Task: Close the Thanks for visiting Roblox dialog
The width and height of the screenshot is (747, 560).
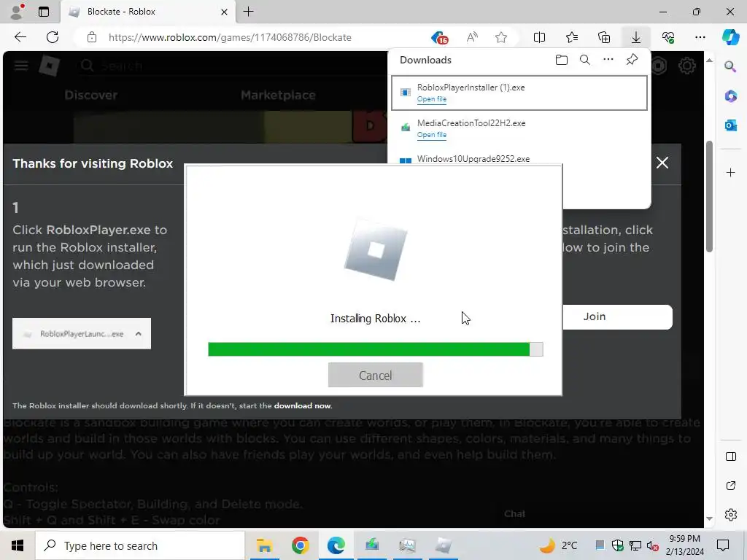Action: point(662,163)
